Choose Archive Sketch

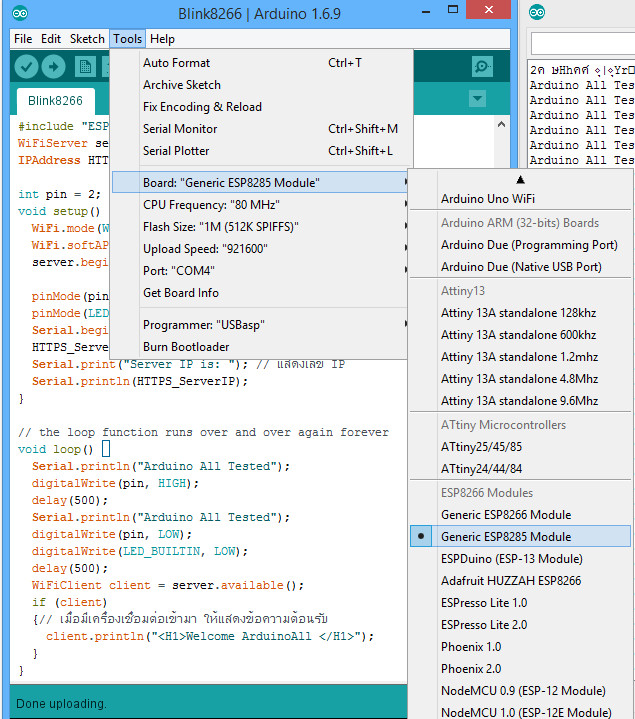pyautogui.click(x=262, y=85)
